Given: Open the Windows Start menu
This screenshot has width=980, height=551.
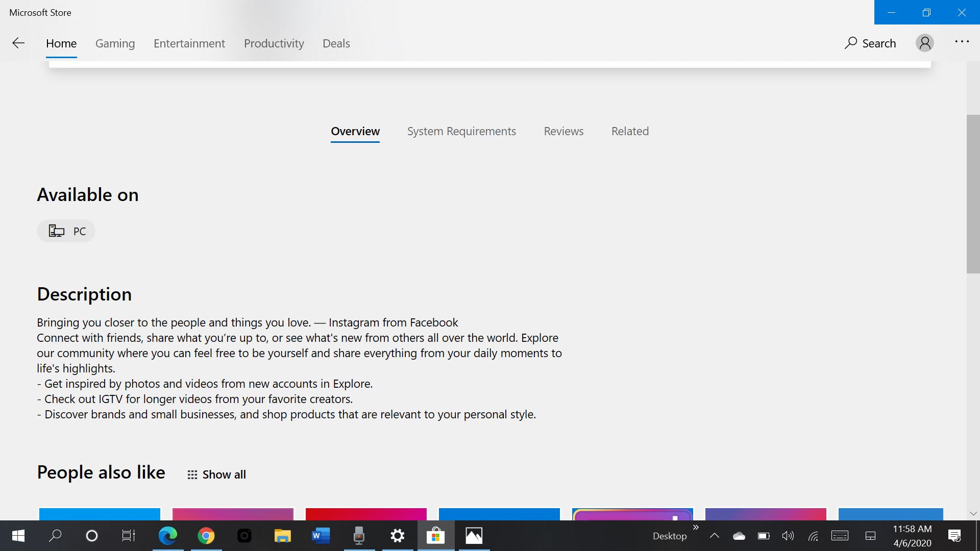Looking at the screenshot, I should tap(18, 536).
